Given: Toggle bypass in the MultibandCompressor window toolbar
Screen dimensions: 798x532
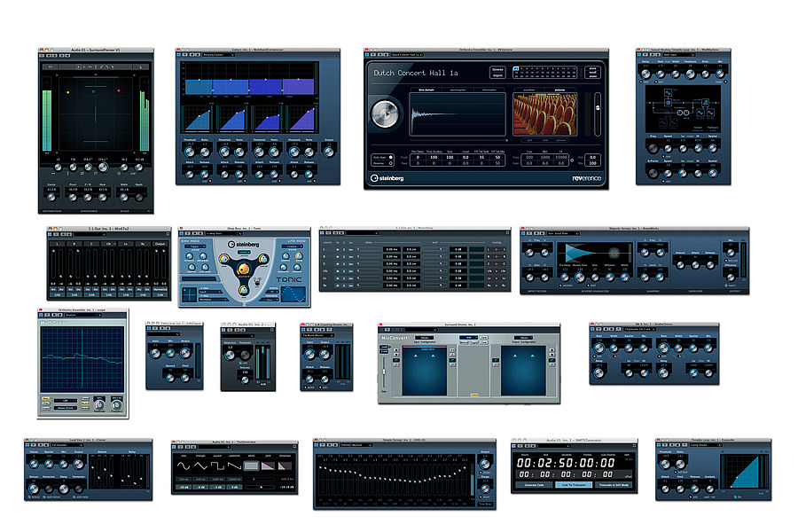Looking at the screenshot, I should point(179,54).
